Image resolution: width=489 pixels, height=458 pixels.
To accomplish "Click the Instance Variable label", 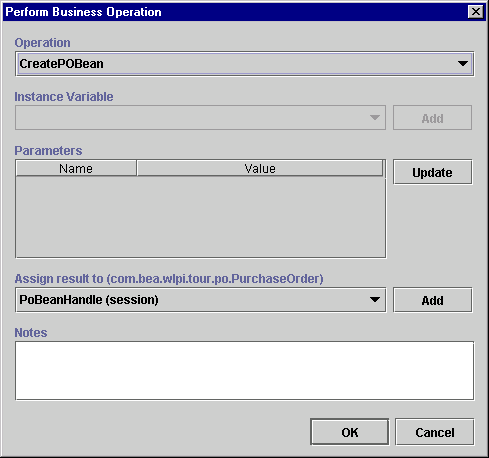I will 64,96.
